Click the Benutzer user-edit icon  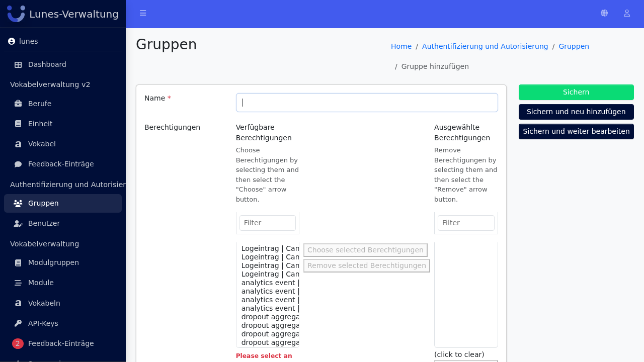[x=18, y=223]
